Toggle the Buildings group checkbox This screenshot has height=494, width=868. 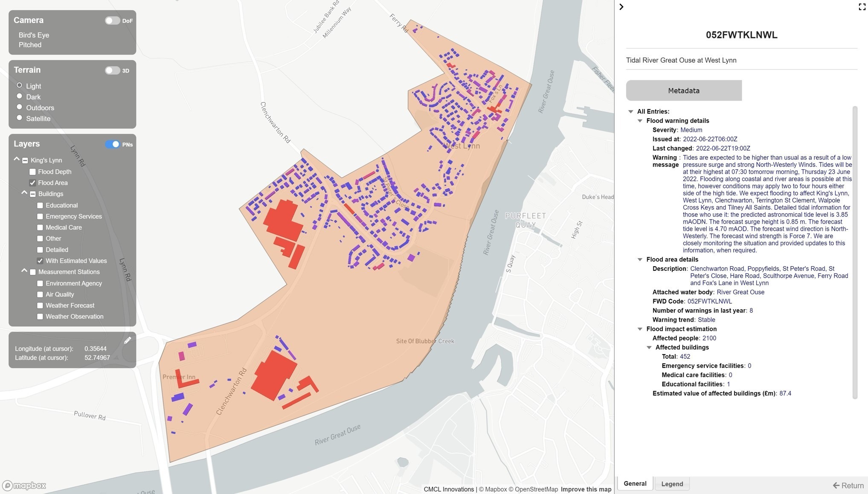point(33,194)
